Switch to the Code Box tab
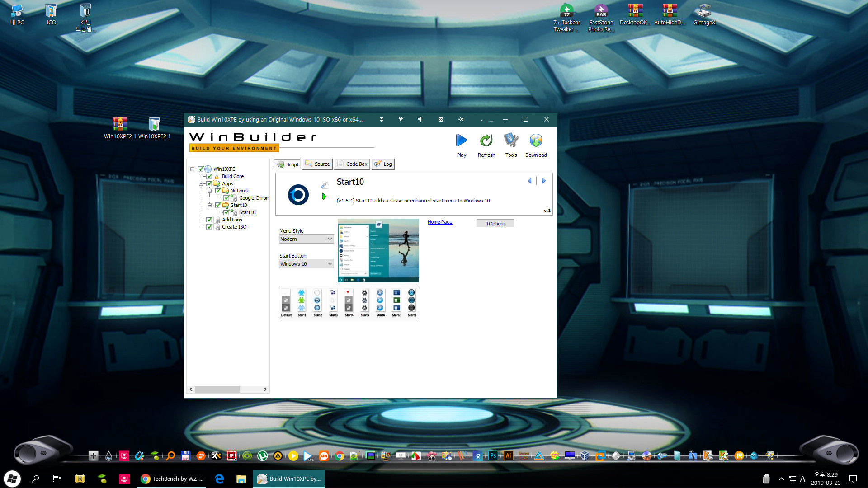 352,164
